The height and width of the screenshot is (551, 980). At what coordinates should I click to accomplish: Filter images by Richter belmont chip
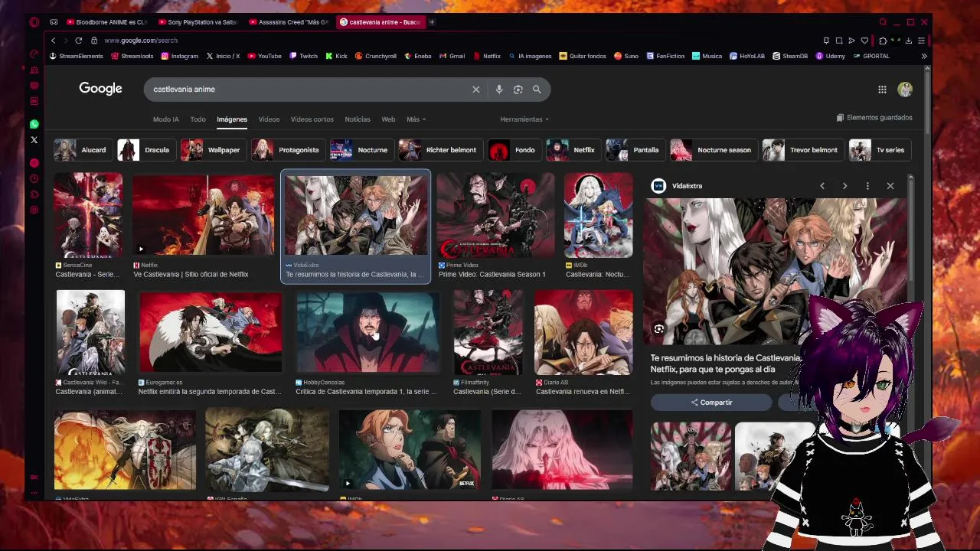[x=439, y=150]
